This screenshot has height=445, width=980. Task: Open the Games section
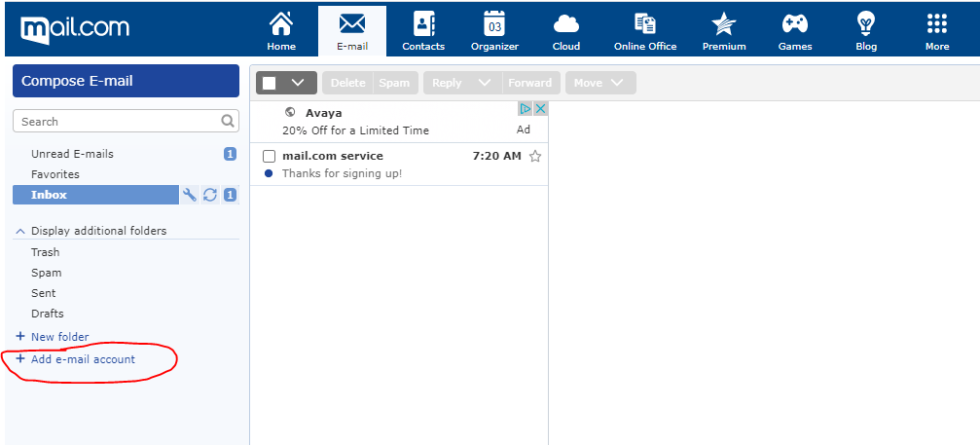pos(795,30)
